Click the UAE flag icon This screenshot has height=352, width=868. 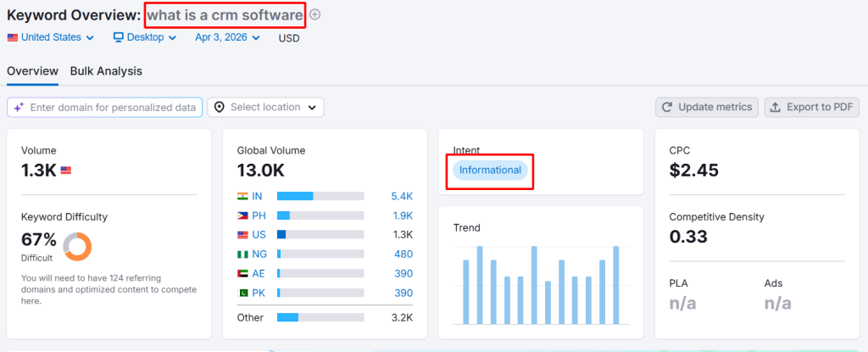pyautogui.click(x=242, y=273)
